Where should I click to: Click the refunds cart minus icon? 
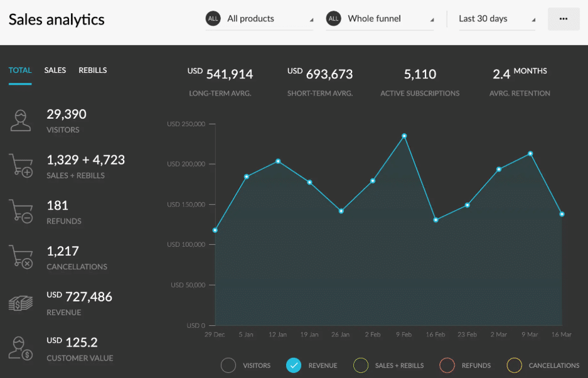[21, 211]
